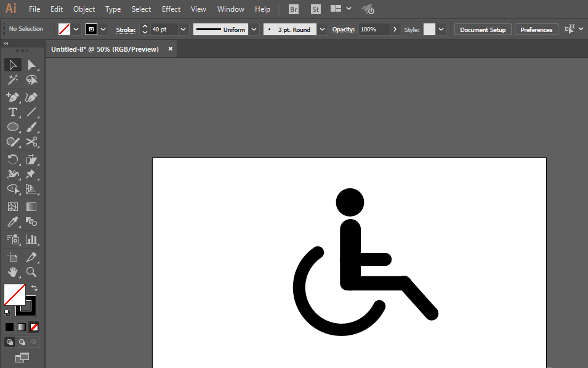The image size is (588, 368).
Task: Select the Perspective Grid tool
Action: 31,189
